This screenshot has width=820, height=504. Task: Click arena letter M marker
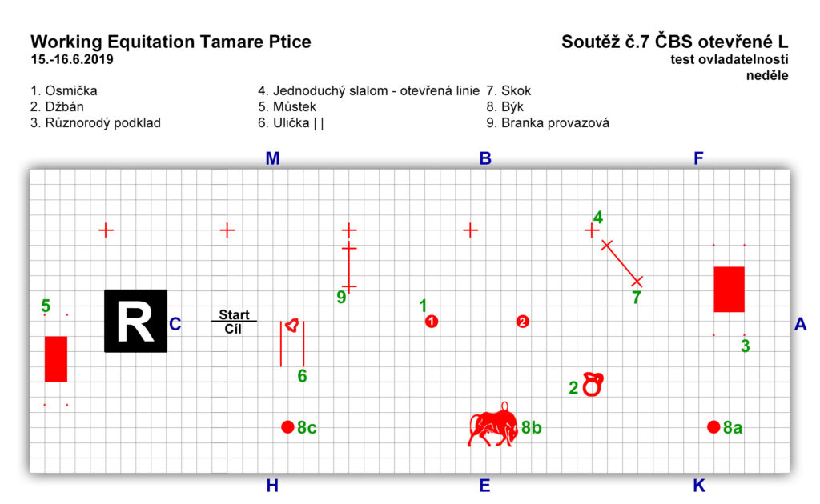coord(272,158)
